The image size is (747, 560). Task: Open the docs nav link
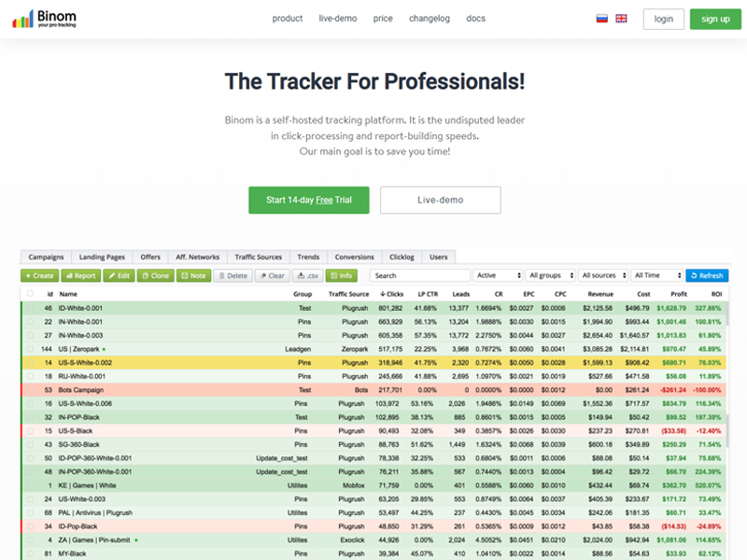click(x=475, y=19)
